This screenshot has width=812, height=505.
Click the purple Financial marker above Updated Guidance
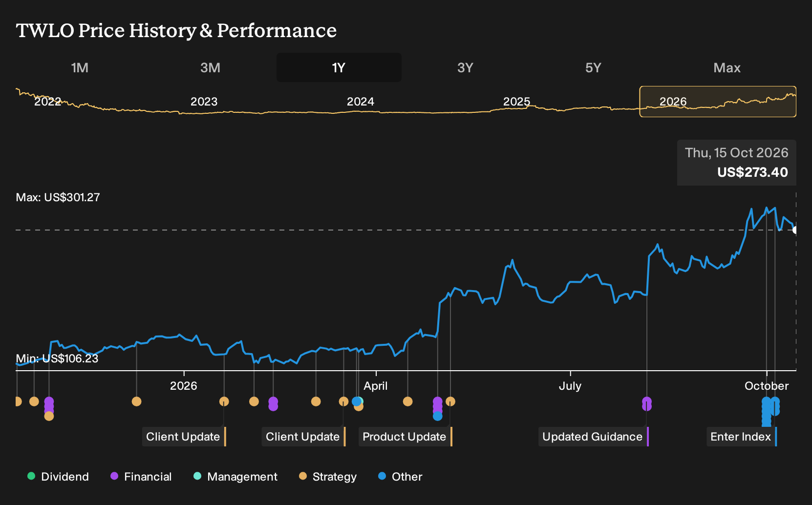(647, 402)
